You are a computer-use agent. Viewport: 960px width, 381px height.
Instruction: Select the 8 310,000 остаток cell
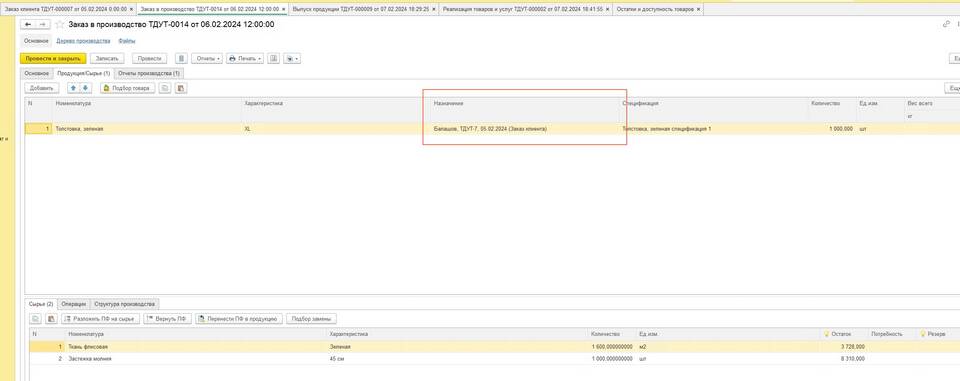[x=844, y=358]
